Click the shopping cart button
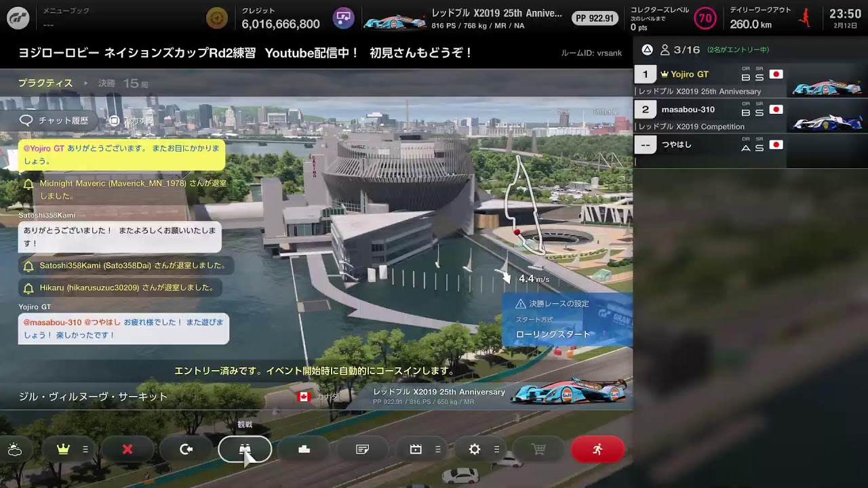The width and height of the screenshot is (868, 488). point(538,449)
